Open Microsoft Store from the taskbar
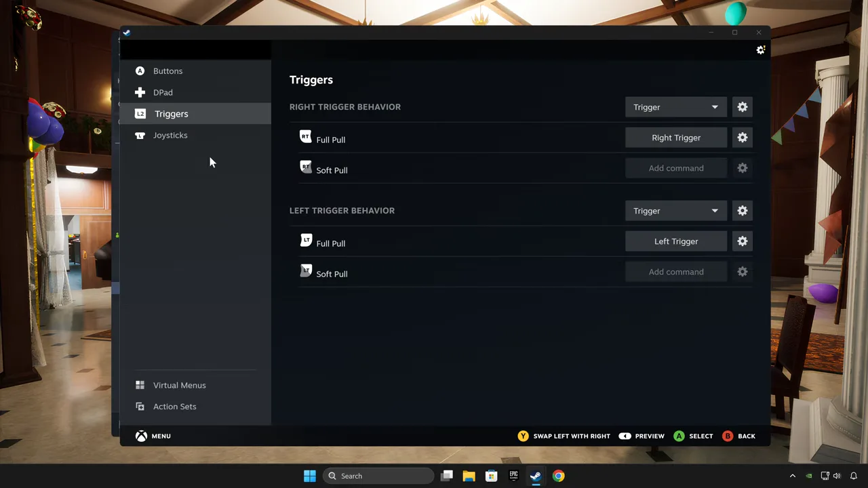Viewport: 868px width, 488px height. coord(491,476)
